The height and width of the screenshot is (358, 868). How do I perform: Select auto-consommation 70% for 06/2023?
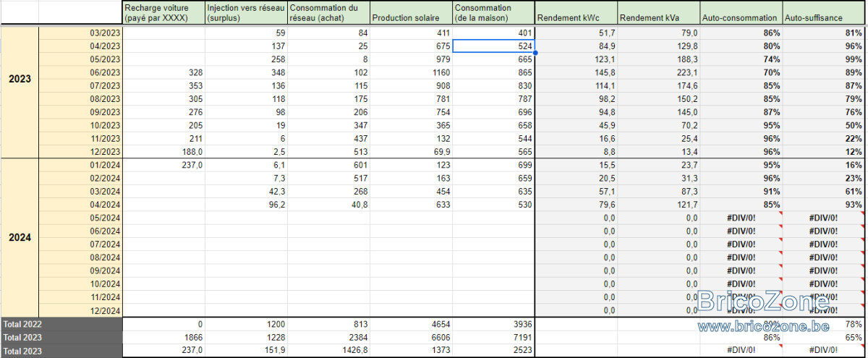coord(741,72)
